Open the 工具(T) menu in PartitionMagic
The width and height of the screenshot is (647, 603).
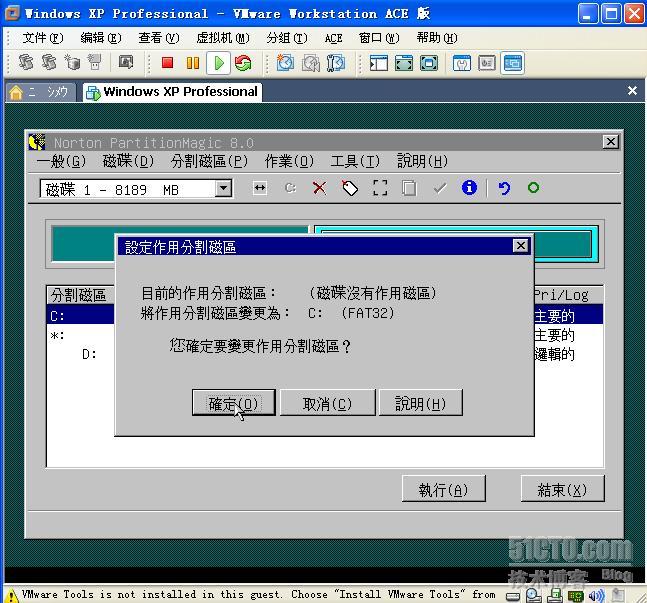pyautogui.click(x=355, y=161)
